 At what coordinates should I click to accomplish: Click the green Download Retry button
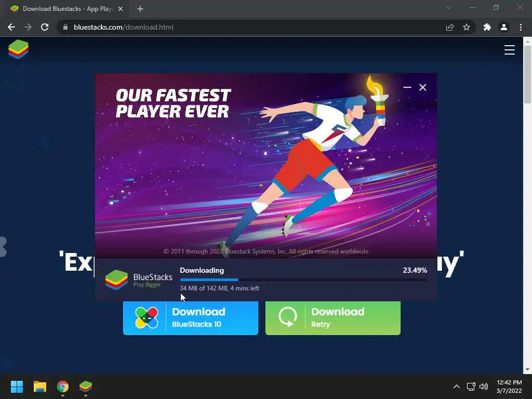point(333,318)
